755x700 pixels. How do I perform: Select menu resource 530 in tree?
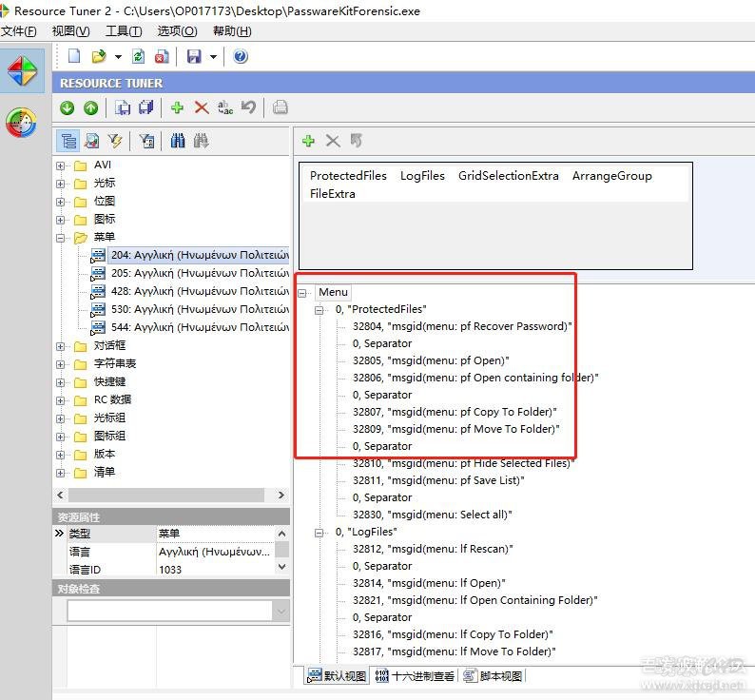[190, 309]
